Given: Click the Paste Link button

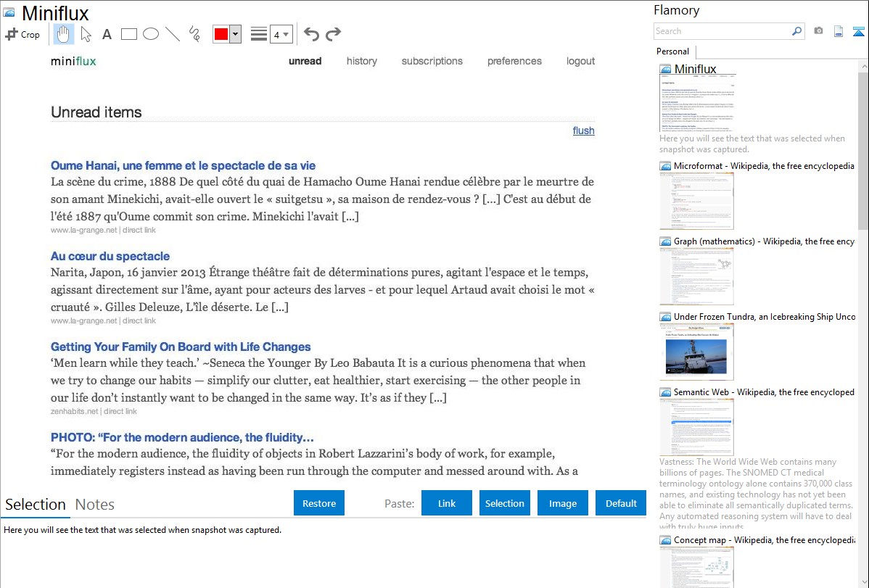Looking at the screenshot, I should pyautogui.click(x=447, y=503).
